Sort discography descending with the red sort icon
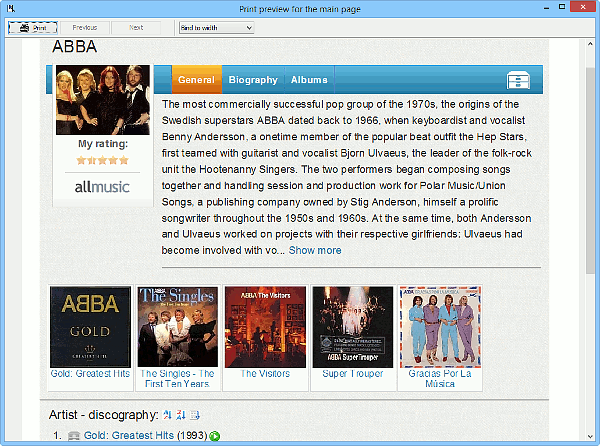Image resolution: width=600 pixels, height=446 pixels. [181, 415]
